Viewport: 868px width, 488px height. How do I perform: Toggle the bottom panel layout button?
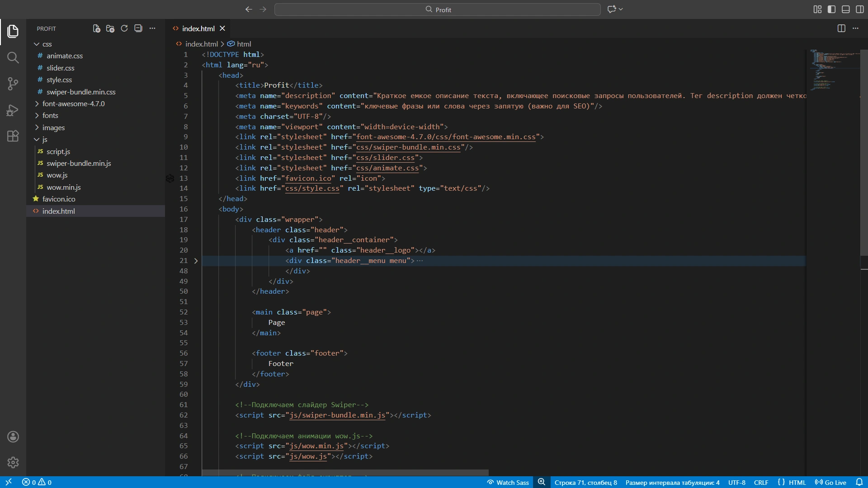(845, 9)
